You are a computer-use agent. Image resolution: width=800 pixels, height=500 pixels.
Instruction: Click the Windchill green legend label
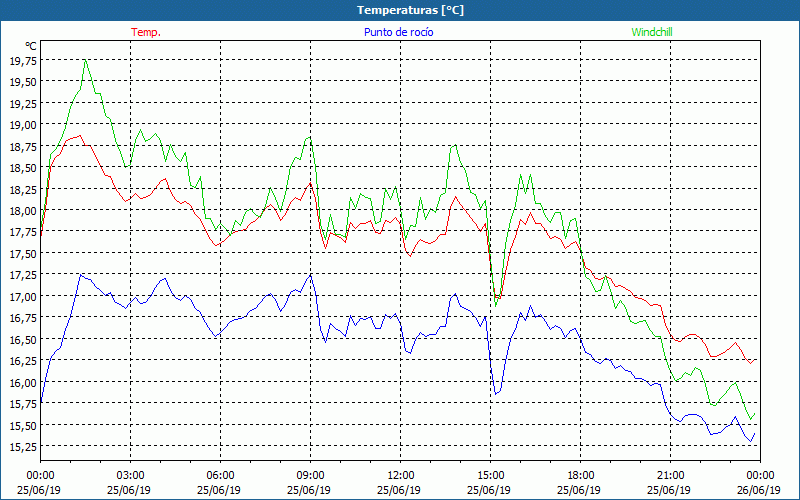(x=652, y=32)
